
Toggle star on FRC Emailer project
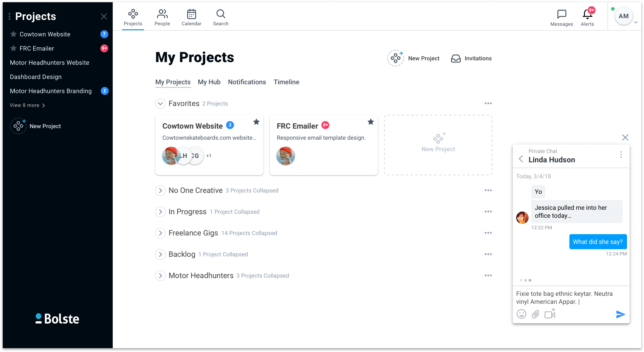click(x=370, y=122)
